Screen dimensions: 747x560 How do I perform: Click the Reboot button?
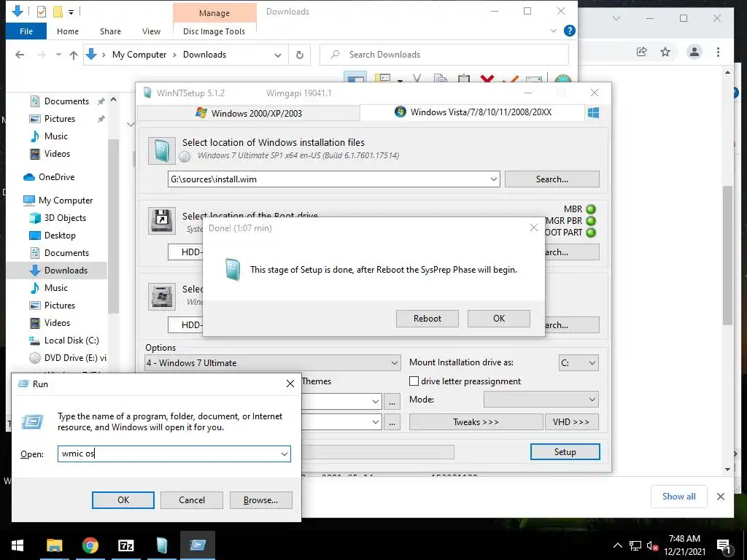click(x=427, y=319)
